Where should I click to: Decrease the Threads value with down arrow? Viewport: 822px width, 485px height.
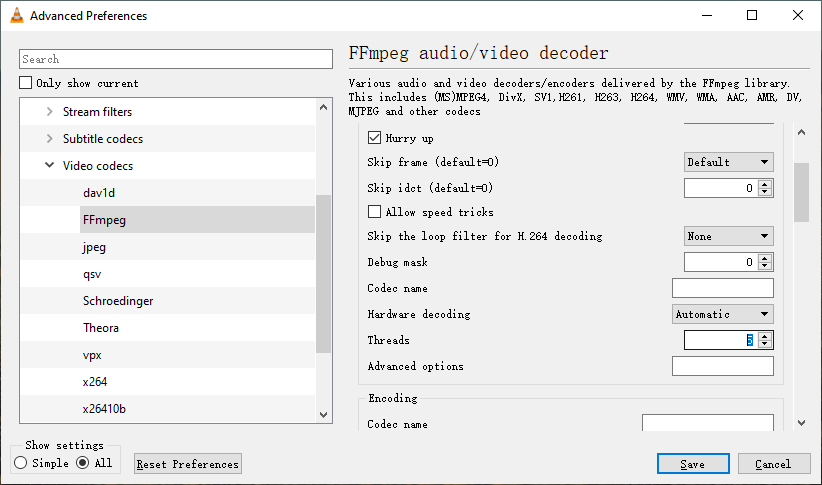765,344
